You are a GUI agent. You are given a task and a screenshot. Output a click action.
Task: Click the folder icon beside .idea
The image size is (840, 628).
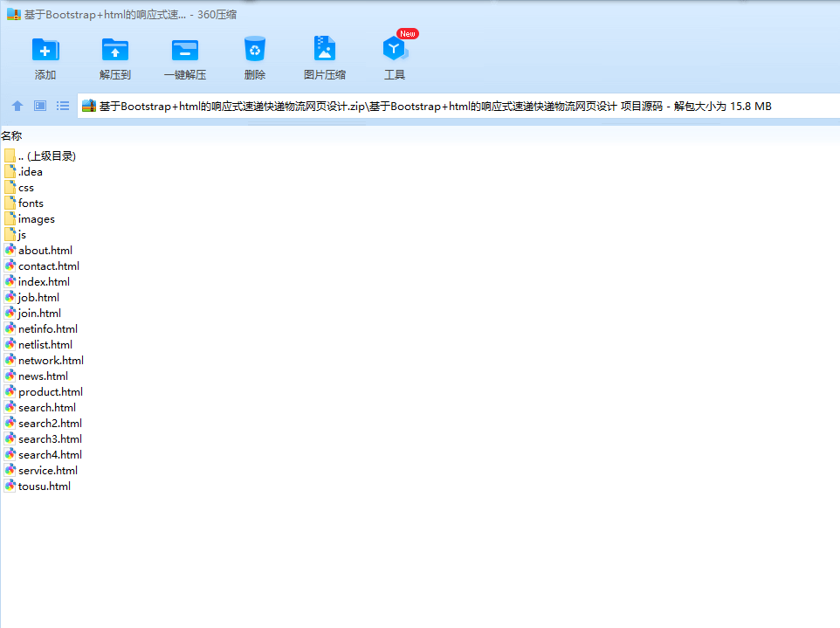(10, 171)
